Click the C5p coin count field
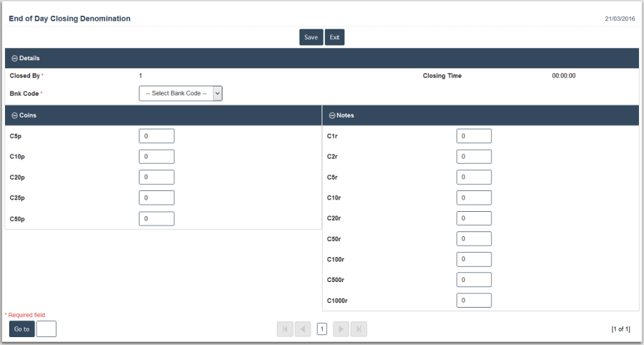644x345 pixels. (157, 136)
